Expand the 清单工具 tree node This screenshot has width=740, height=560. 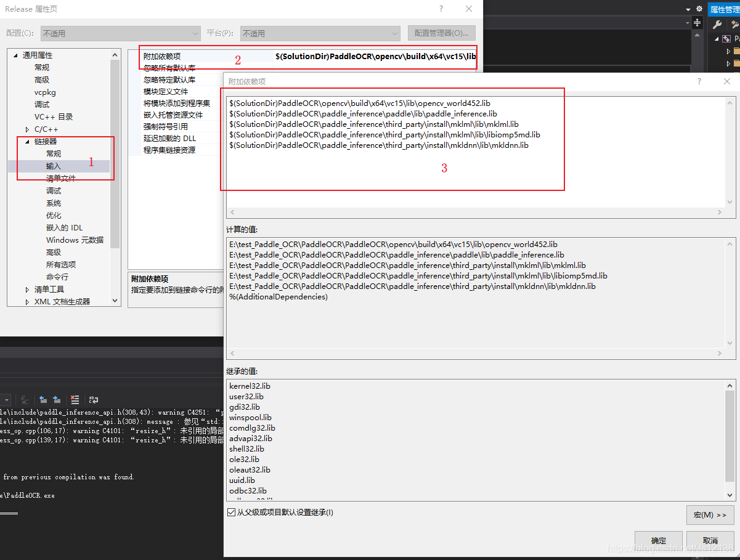(27, 290)
